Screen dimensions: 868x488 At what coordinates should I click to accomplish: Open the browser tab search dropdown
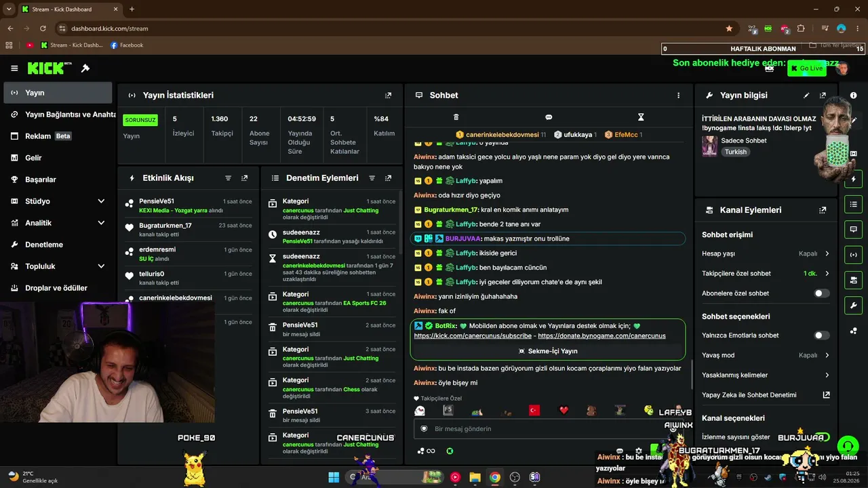click(9, 9)
